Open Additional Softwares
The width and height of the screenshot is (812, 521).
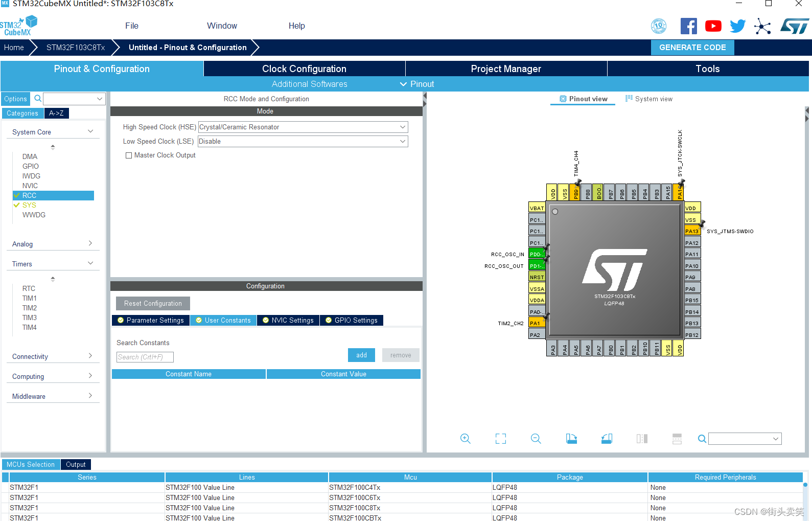point(310,84)
